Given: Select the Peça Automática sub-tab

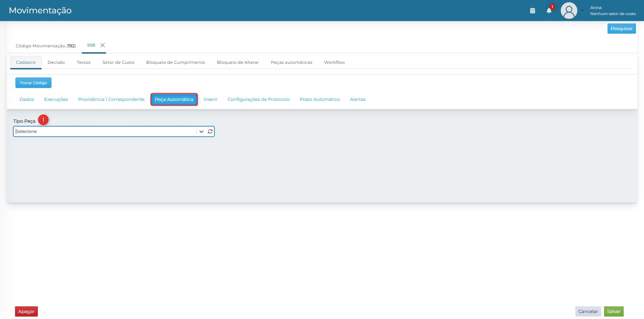Looking at the screenshot, I should tap(174, 100).
